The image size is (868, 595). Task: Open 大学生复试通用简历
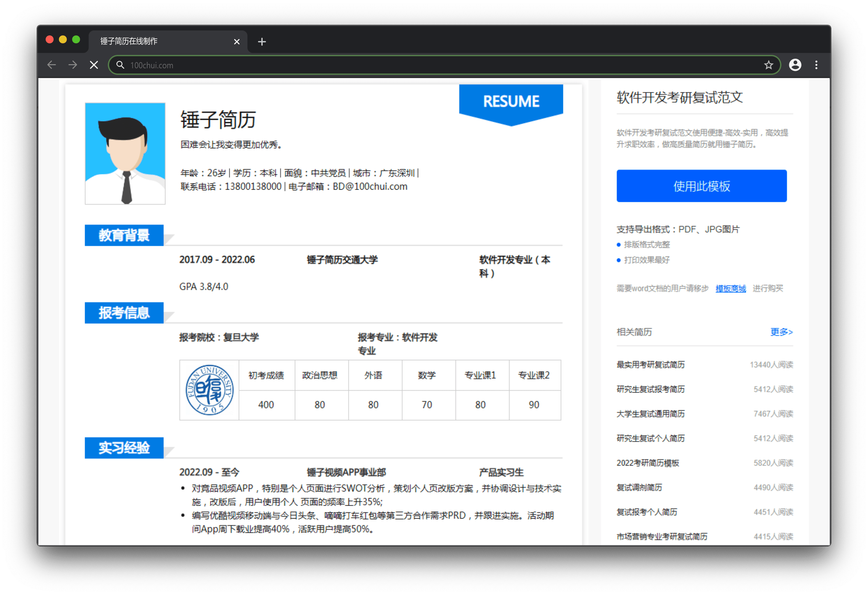pyautogui.click(x=650, y=414)
